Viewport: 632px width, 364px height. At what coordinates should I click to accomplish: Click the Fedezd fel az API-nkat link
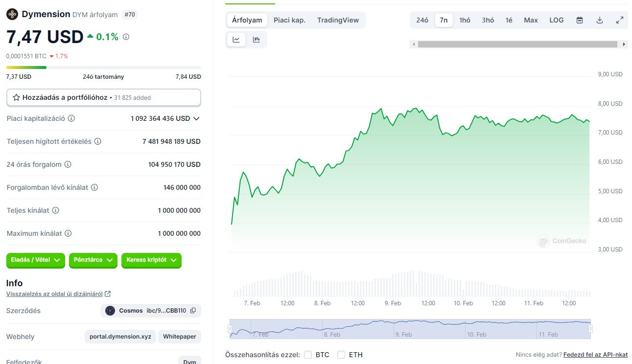point(595,355)
